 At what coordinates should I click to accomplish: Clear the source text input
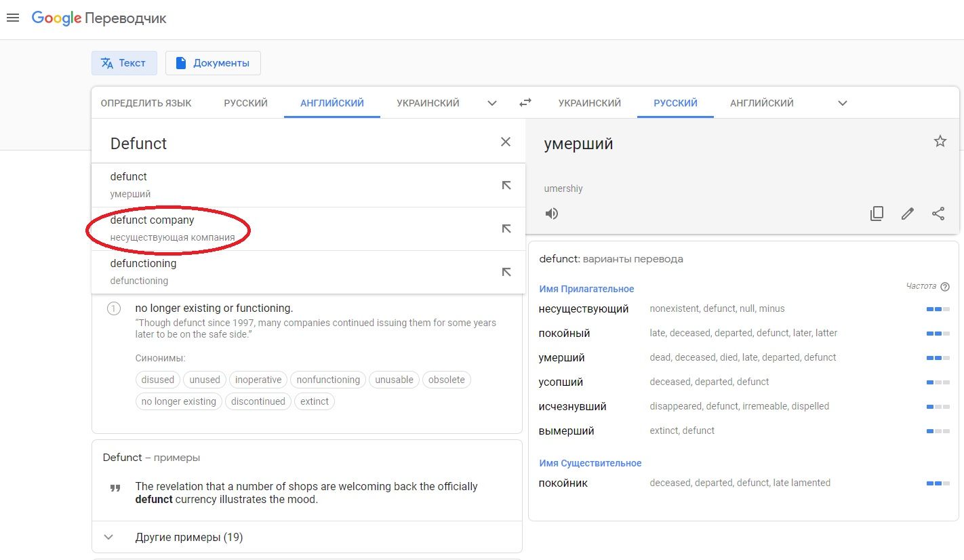(x=506, y=142)
